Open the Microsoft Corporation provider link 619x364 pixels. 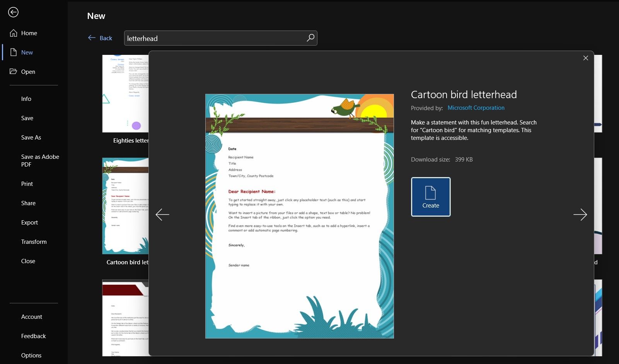click(476, 108)
